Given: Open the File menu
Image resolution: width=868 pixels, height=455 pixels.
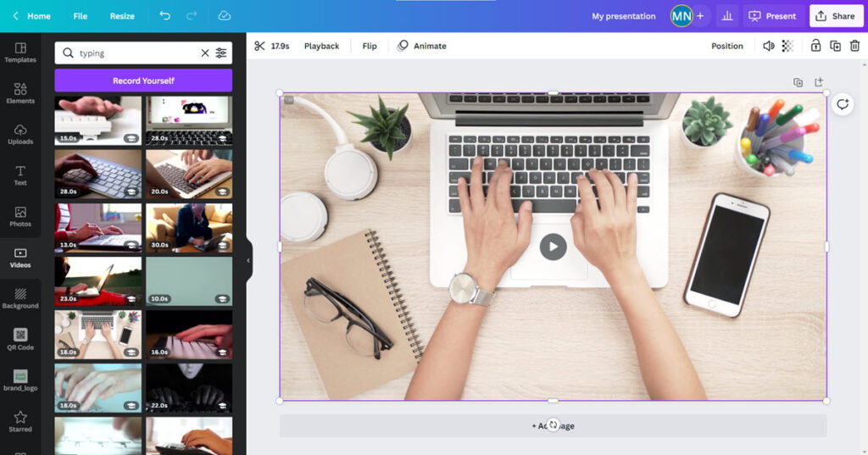Looking at the screenshot, I should (x=81, y=16).
